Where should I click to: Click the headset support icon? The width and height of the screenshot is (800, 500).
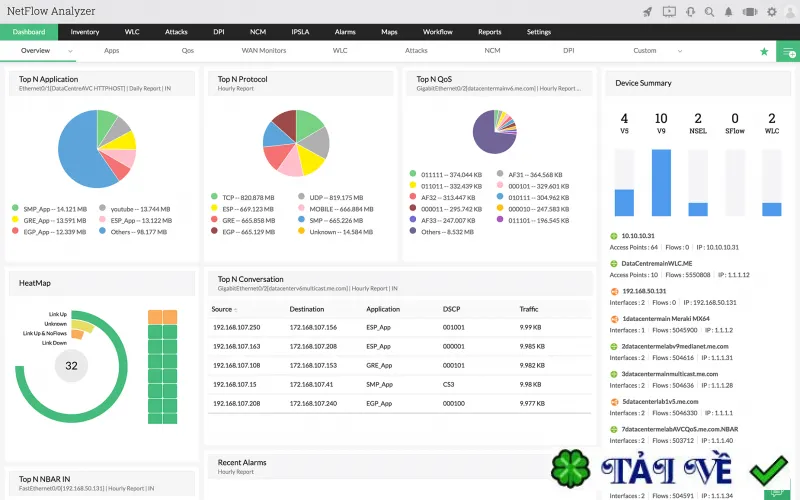pos(690,12)
